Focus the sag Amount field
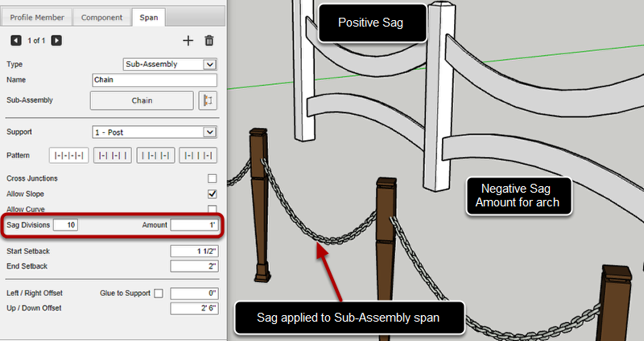Image resolution: width=644 pixels, height=341 pixels. click(193, 225)
